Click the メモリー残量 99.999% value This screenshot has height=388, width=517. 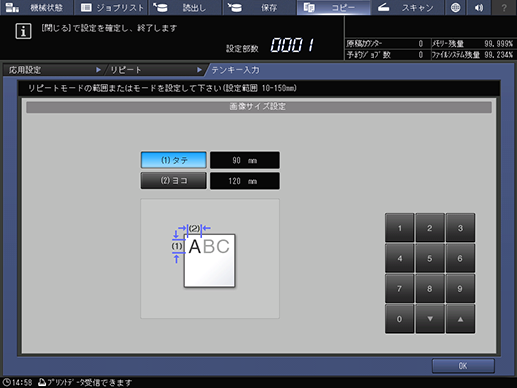click(498, 44)
